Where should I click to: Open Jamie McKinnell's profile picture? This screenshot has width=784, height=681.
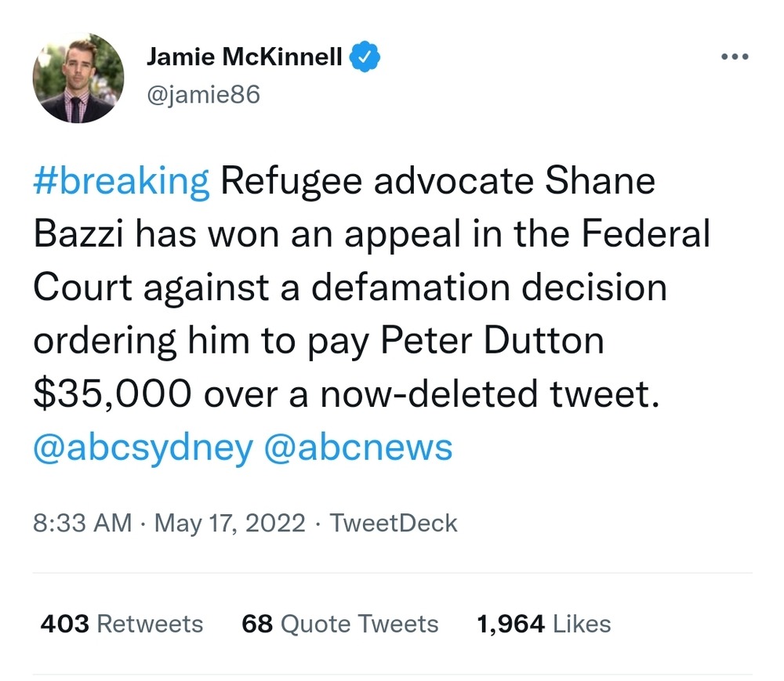coord(78,78)
